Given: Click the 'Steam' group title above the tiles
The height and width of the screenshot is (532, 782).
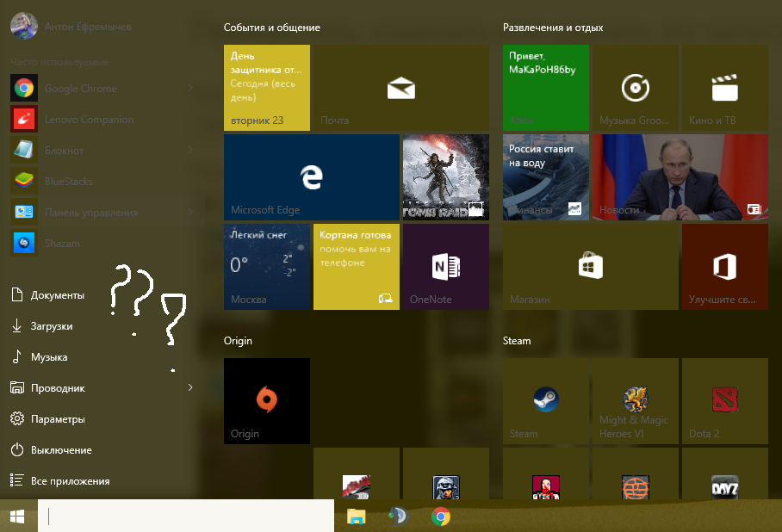Looking at the screenshot, I should click(517, 341).
